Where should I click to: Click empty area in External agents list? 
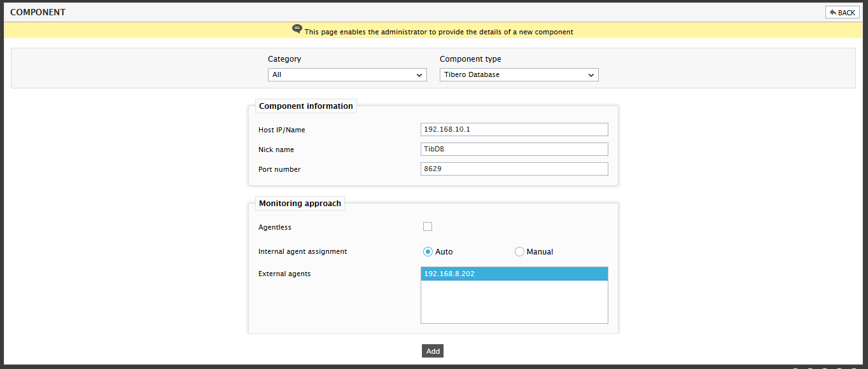(514, 302)
